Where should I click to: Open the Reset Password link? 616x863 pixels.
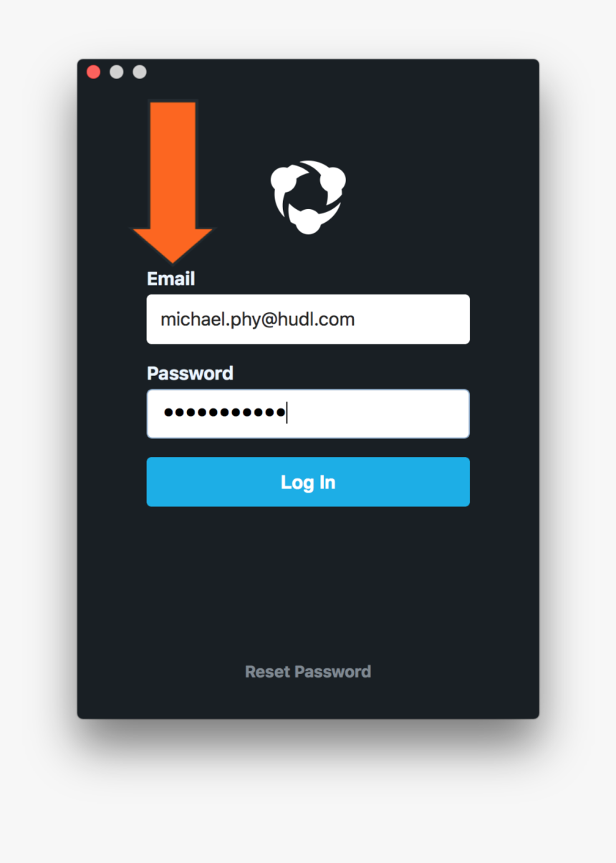pos(308,672)
